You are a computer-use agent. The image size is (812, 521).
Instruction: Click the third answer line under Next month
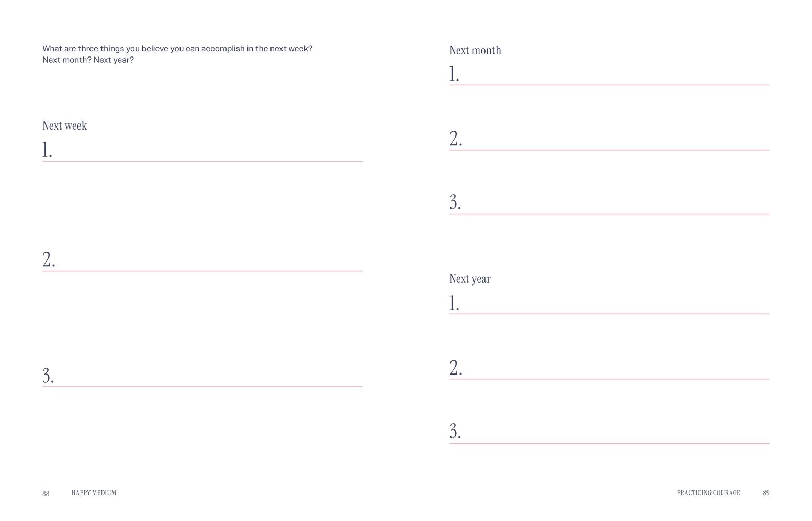click(x=615, y=208)
